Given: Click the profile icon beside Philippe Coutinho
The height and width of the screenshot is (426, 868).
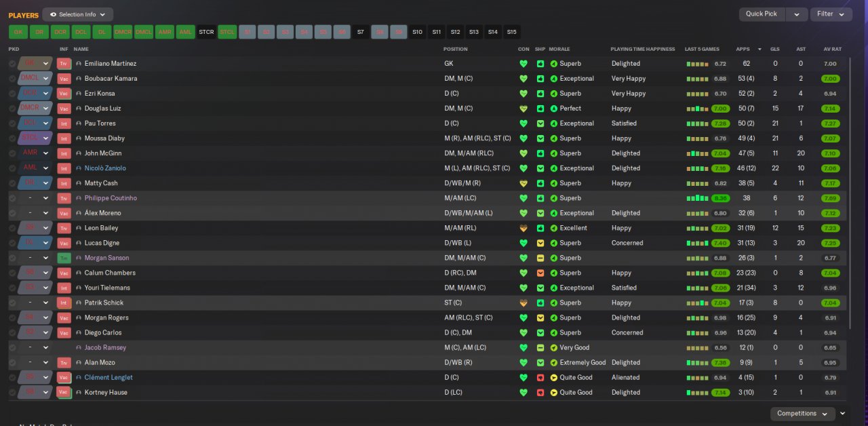Looking at the screenshot, I should point(79,198).
